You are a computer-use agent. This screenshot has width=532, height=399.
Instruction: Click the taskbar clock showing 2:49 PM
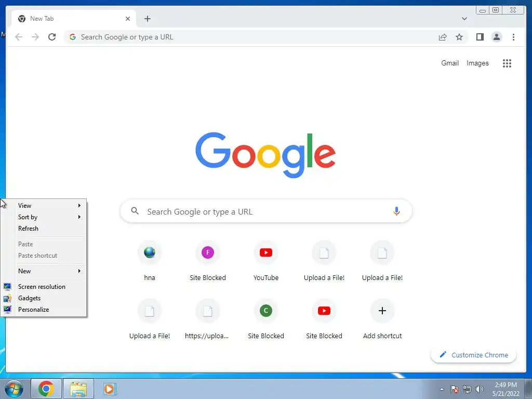coord(506,389)
